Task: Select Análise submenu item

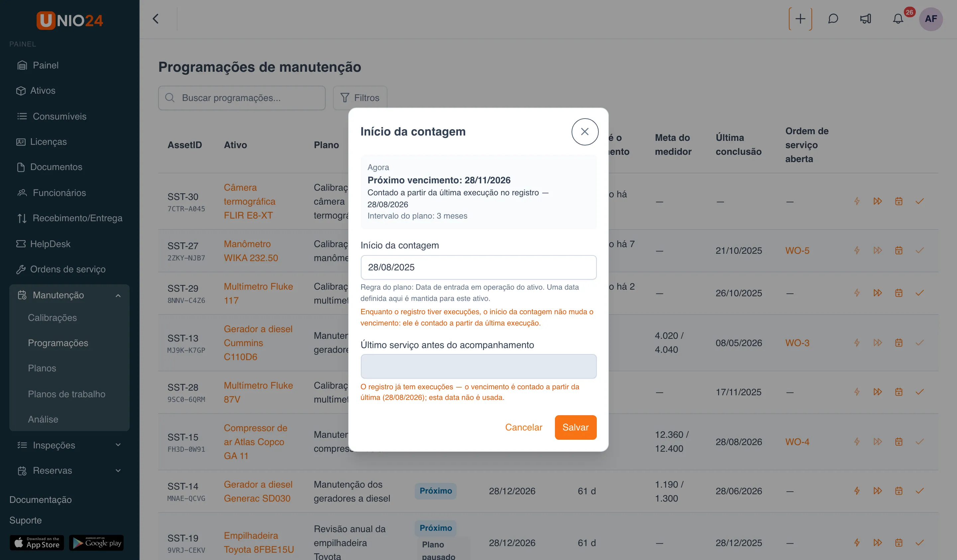Action: click(43, 419)
